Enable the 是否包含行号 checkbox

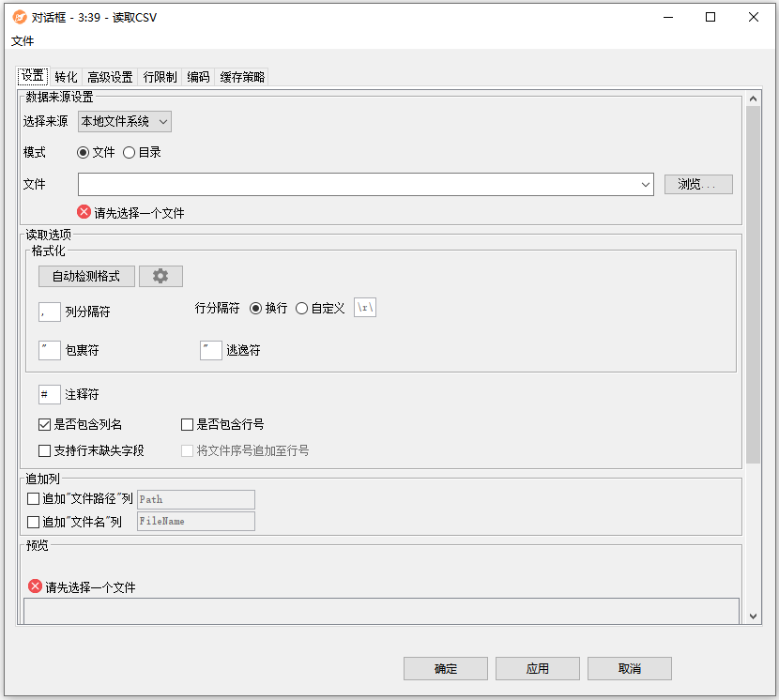point(187,424)
